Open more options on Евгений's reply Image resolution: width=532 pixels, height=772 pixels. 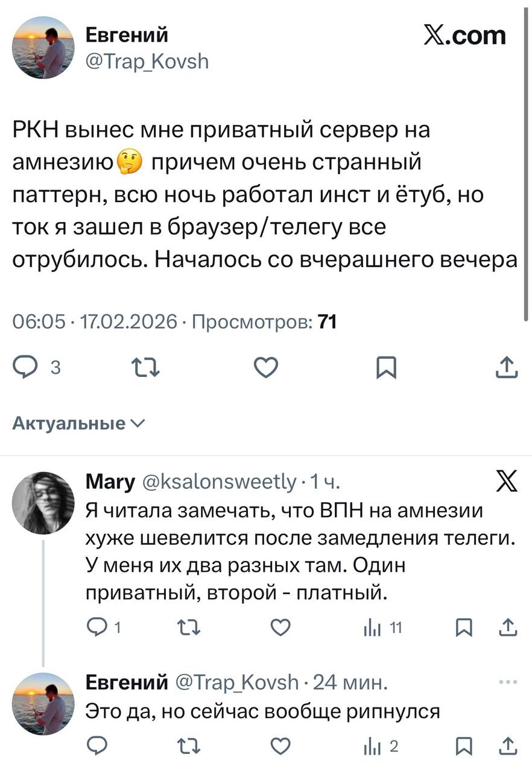tap(508, 682)
